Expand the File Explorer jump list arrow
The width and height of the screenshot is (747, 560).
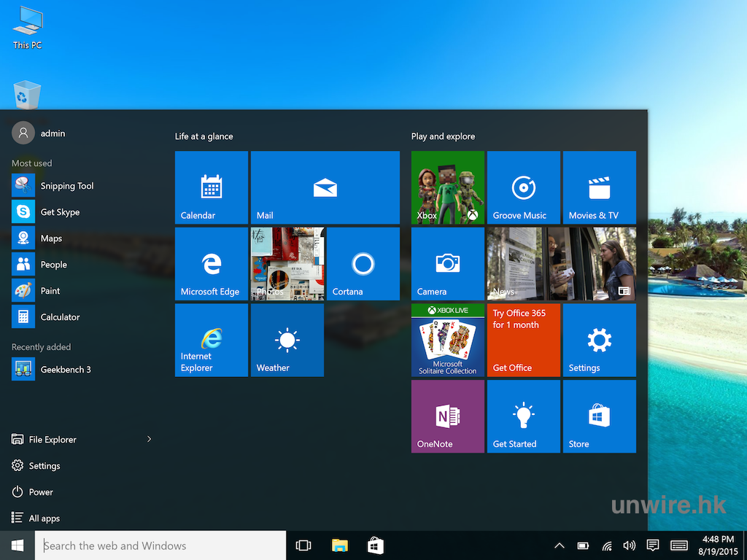[149, 440]
